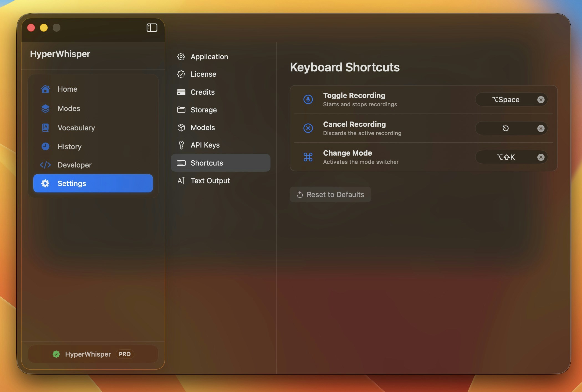Click the Vocabulary book icon
This screenshot has height=392, width=582.
pos(45,128)
